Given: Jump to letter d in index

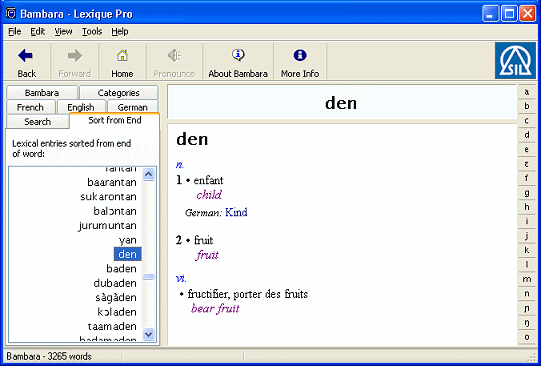Looking at the screenshot, I should pyautogui.click(x=527, y=135).
